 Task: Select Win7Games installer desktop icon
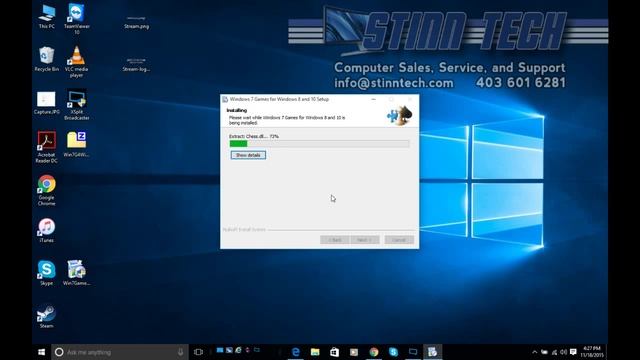click(x=76, y=273)
